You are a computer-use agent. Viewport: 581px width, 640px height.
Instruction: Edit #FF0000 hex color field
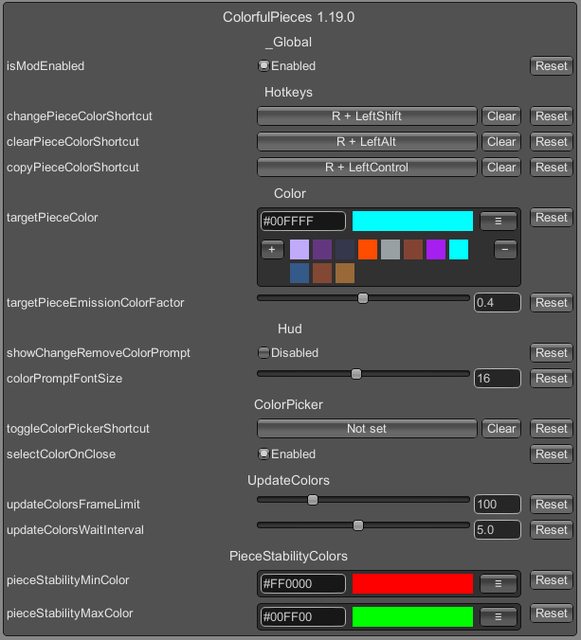point(303,584)
